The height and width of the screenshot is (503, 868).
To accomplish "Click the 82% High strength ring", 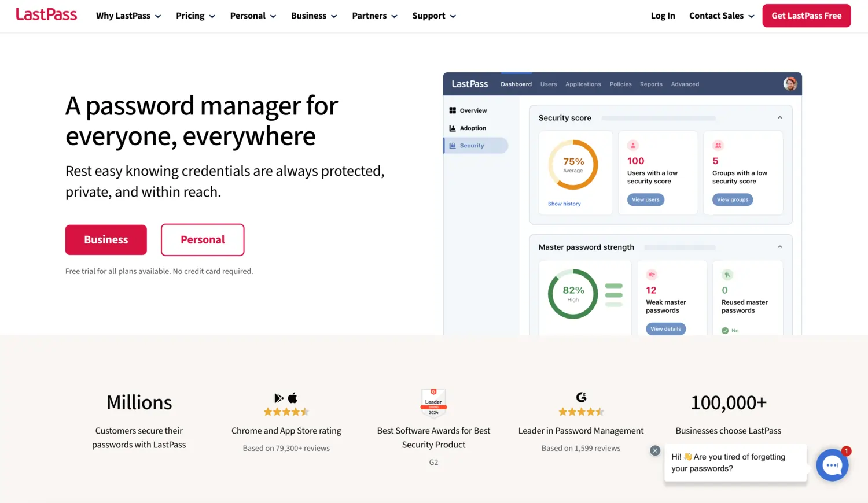I will (573, 294).
